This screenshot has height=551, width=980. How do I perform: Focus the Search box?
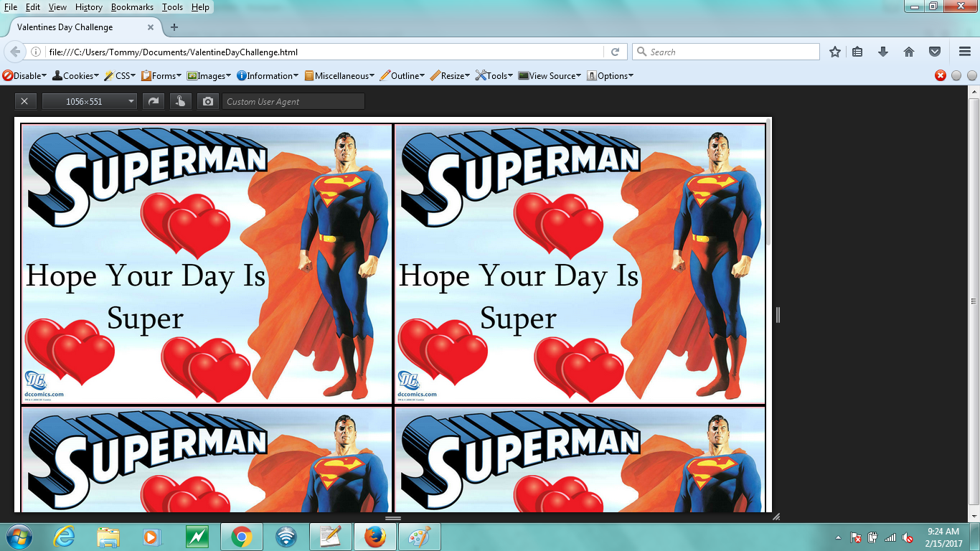click(725, 52)
